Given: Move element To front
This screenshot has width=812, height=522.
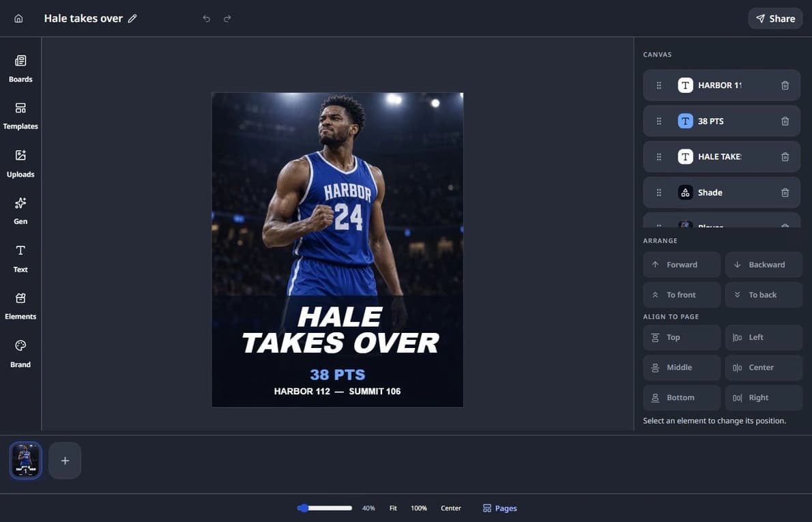Looking at the screenshot, I should pyautogui.click(x=682, y=295).
